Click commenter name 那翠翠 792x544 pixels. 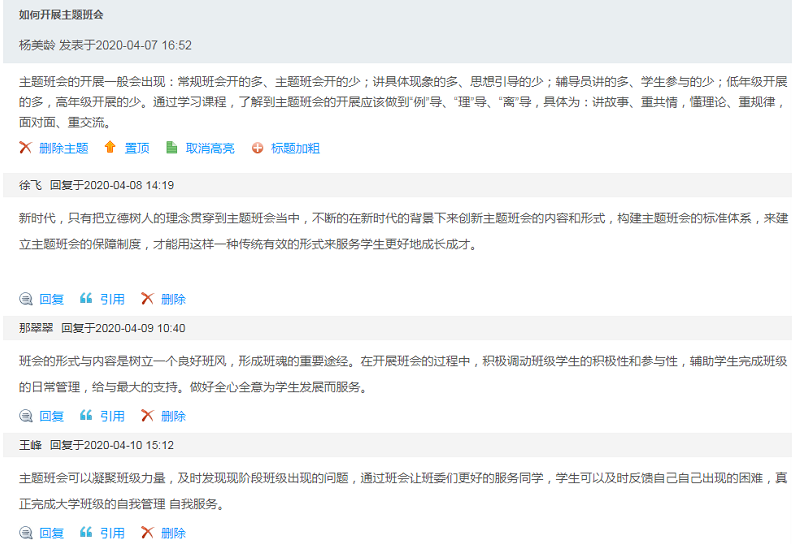37,328
